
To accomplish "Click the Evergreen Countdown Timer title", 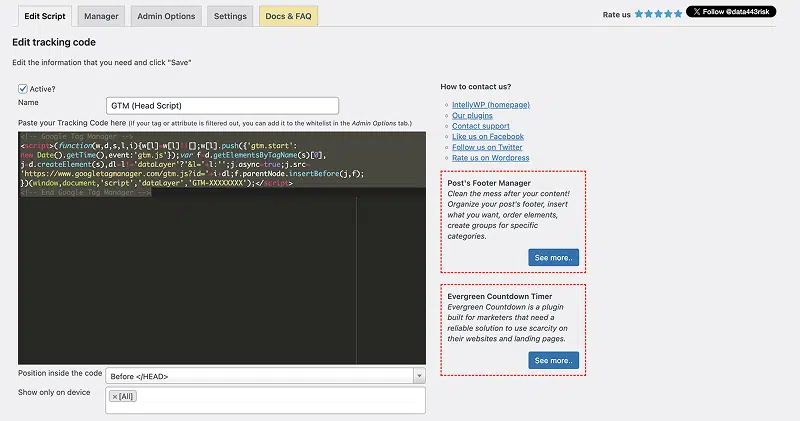I will tap(499, 296).
